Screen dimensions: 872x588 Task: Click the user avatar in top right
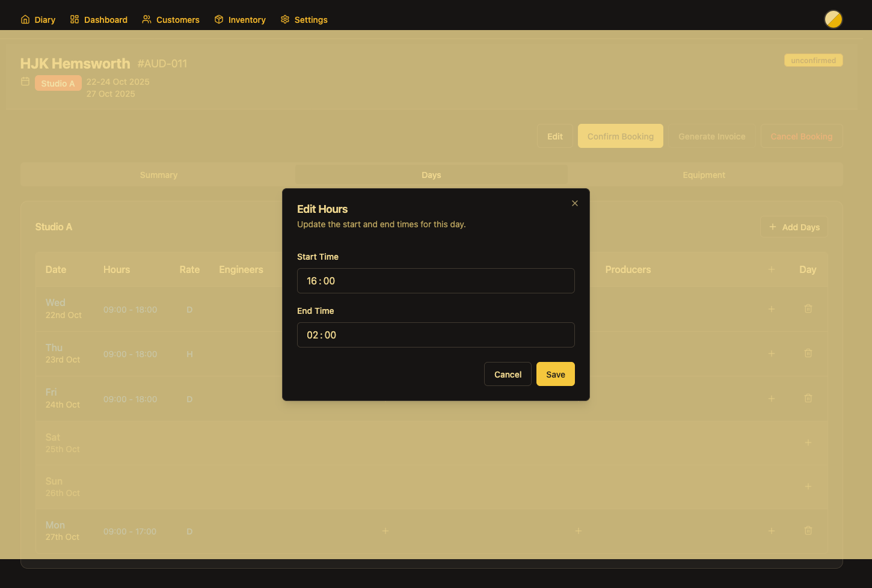click(833, 19)
